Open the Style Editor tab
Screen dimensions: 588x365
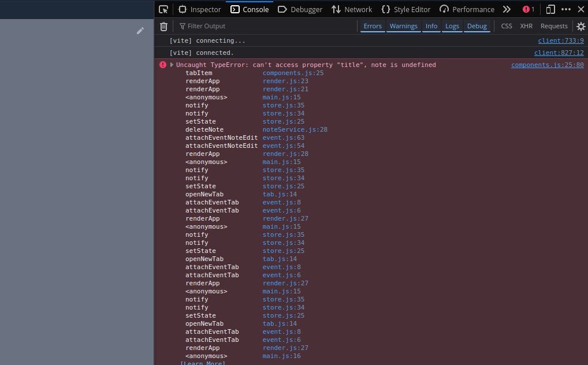[406, 9]
